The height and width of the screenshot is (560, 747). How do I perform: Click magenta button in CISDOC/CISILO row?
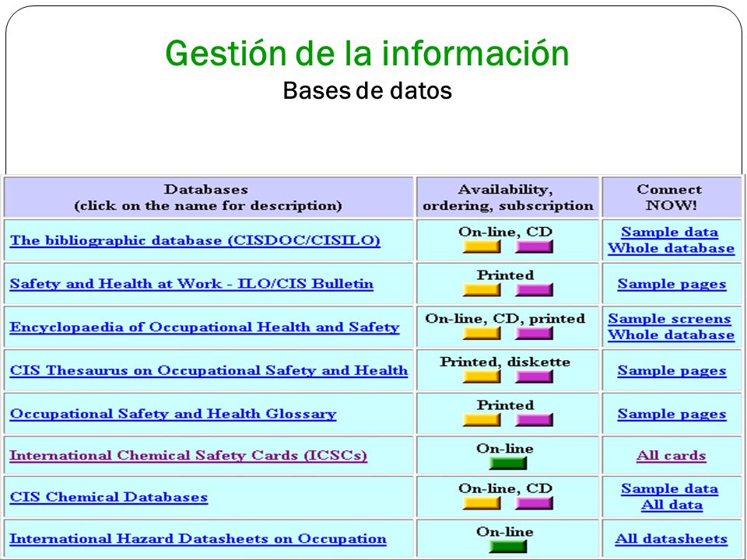pos(534,247)
